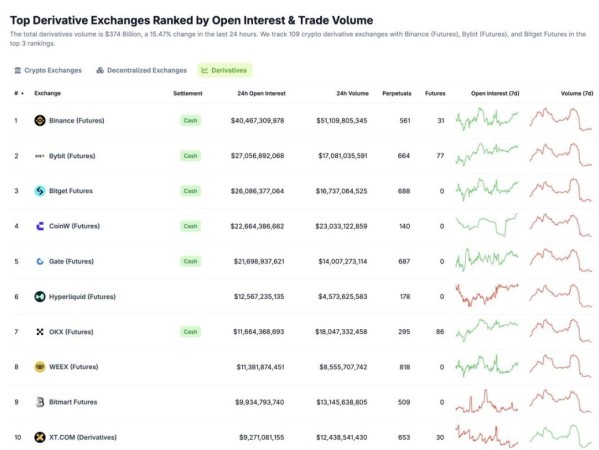Sort table by 24h Volume header
This screenshot has width=599, height=450.
352,93
